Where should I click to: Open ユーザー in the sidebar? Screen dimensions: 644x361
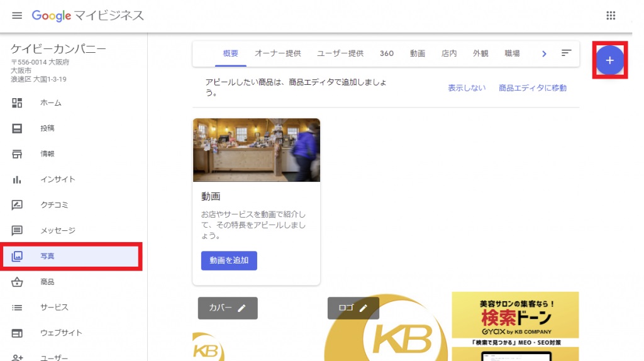click(54, 358)
